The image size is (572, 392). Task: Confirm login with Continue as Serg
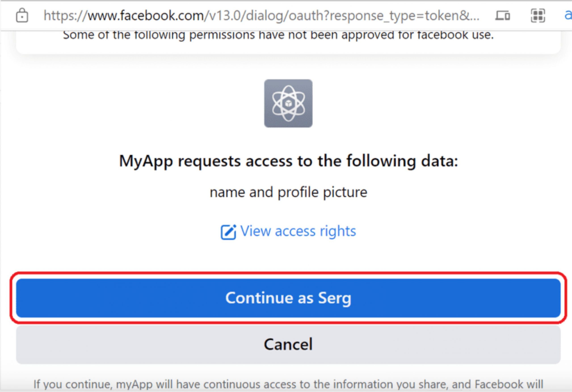coord(288,298)
